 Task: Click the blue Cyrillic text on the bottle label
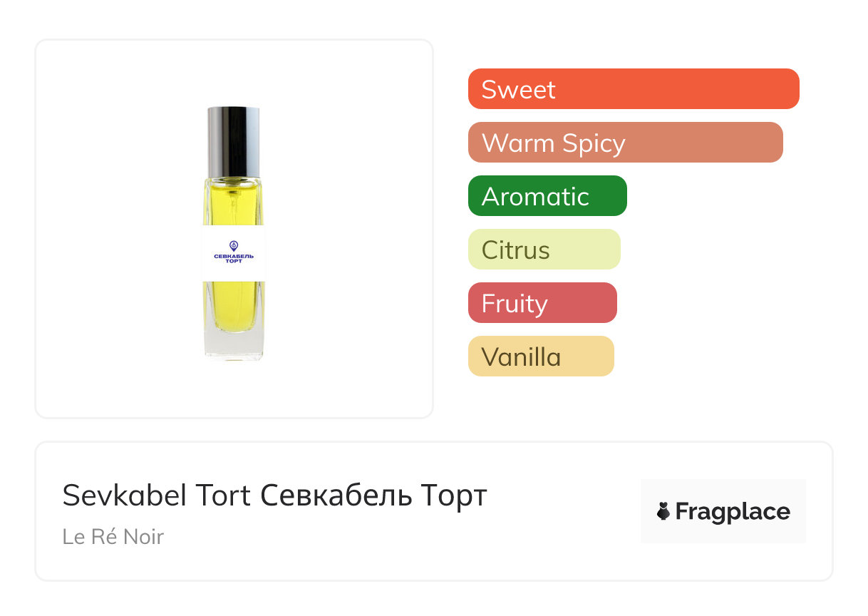click(234, 258)
